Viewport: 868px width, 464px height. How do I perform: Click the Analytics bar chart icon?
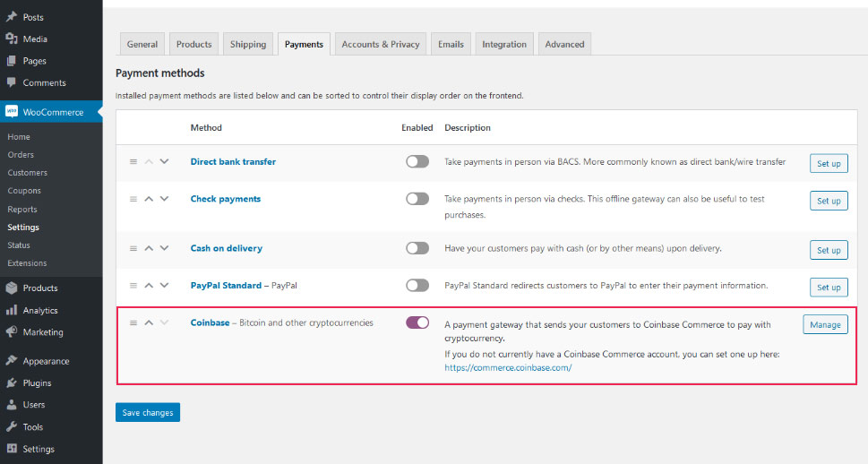12,310
